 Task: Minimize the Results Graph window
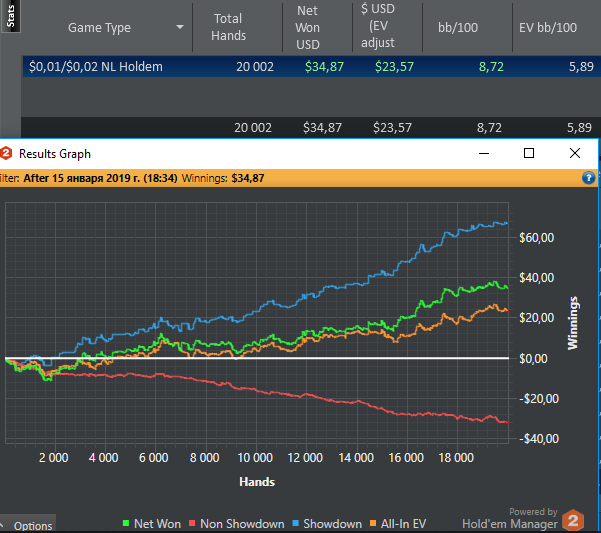coord(484,153)
